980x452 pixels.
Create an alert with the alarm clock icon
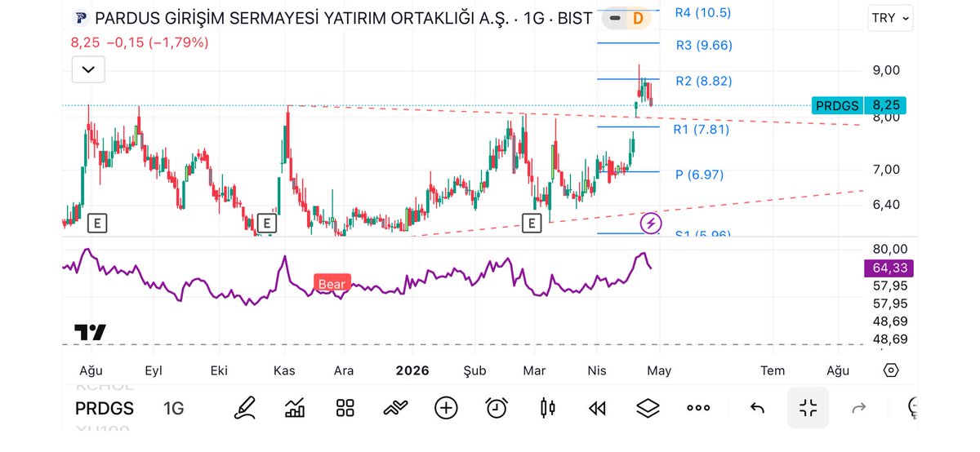click(497, 408)
